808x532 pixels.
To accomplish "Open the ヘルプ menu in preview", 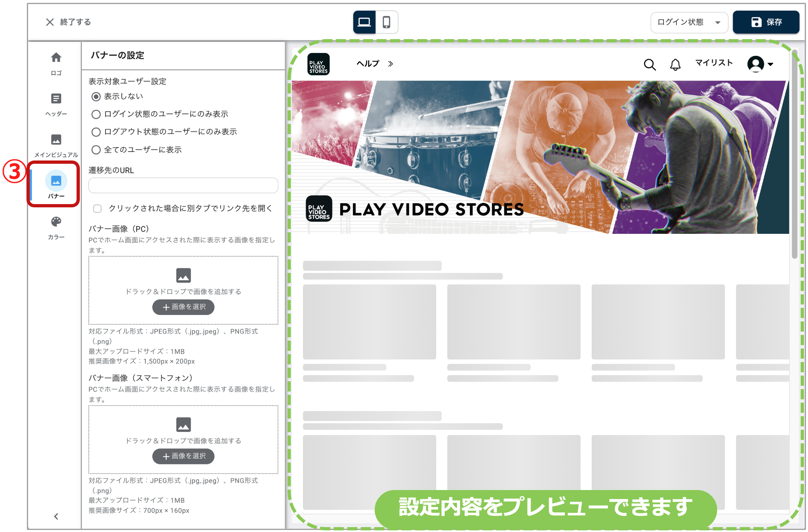I will tap(368, 64).
